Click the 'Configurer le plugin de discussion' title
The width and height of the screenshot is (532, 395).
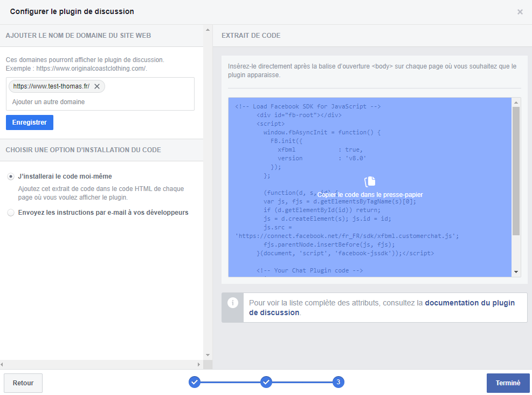click(72, 11)
